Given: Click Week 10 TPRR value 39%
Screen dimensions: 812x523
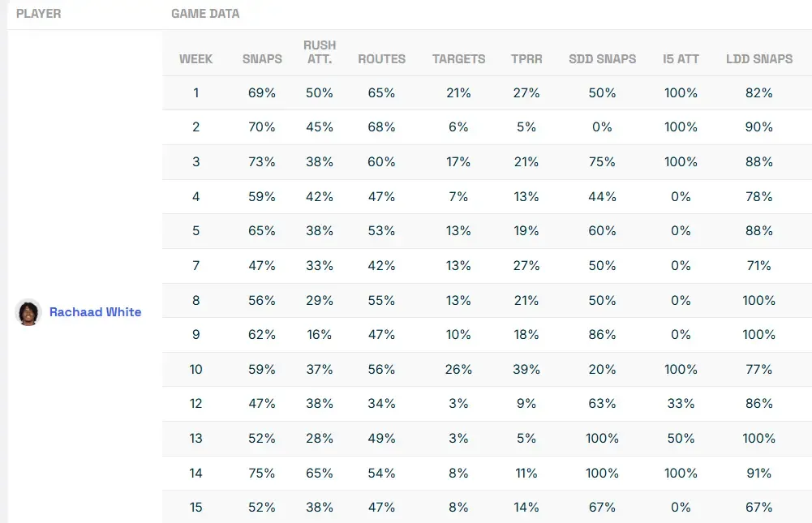Looking at the screenshot, I should pos(526,370).
